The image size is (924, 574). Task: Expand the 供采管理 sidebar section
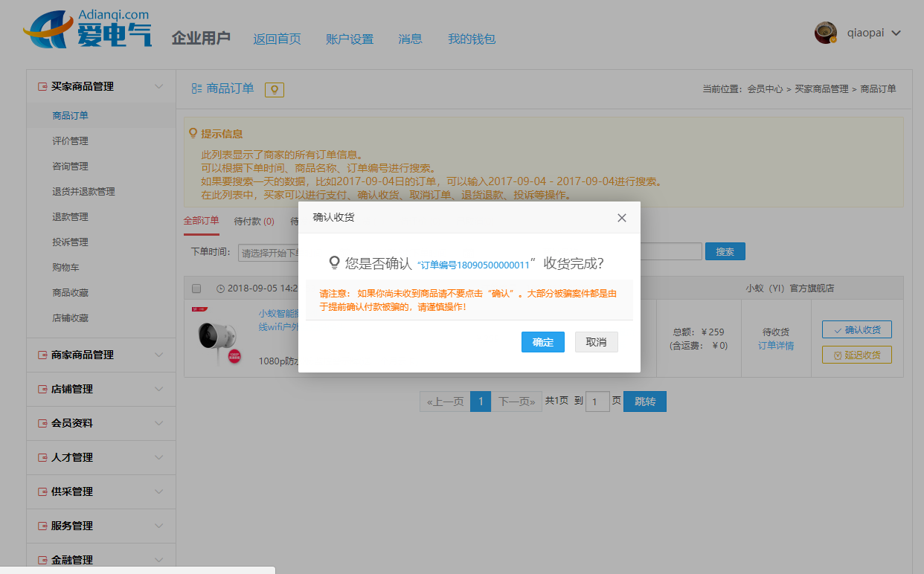(x=158, y=491)
